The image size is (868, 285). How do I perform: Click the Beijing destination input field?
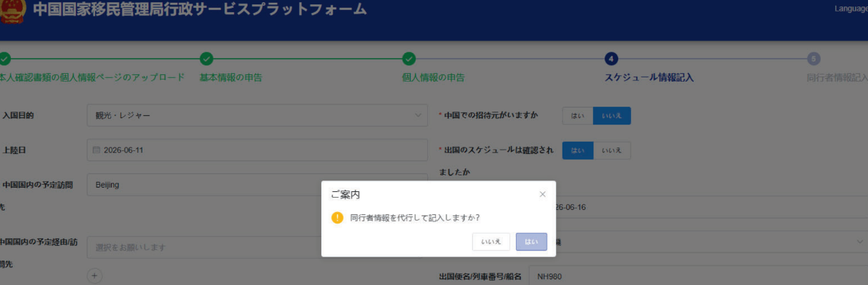(x=257, y=185)
